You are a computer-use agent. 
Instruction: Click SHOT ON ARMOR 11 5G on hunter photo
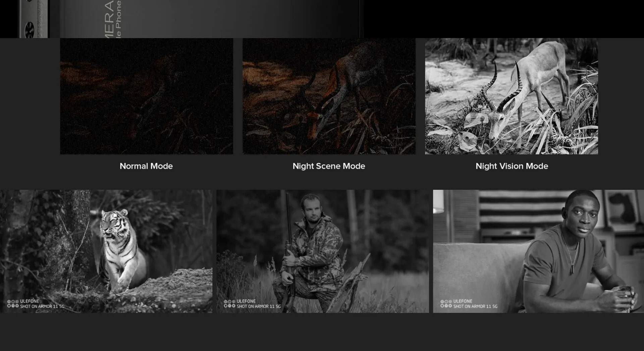coord(259,306)
